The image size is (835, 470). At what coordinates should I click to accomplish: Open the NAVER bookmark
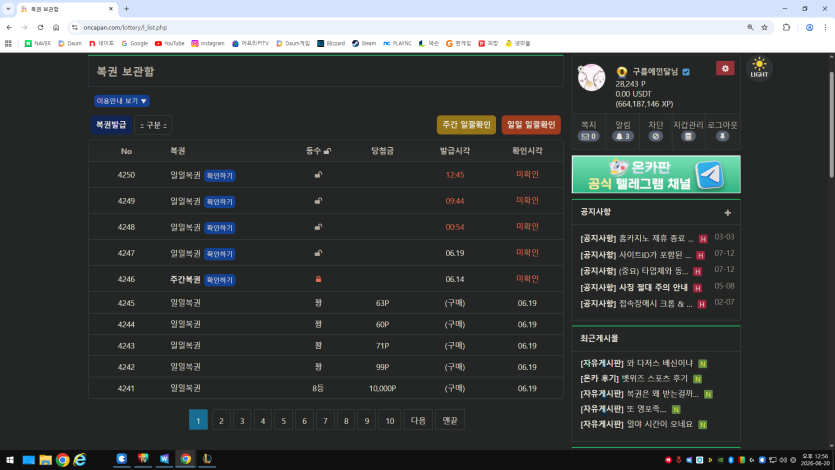[37, 44]
